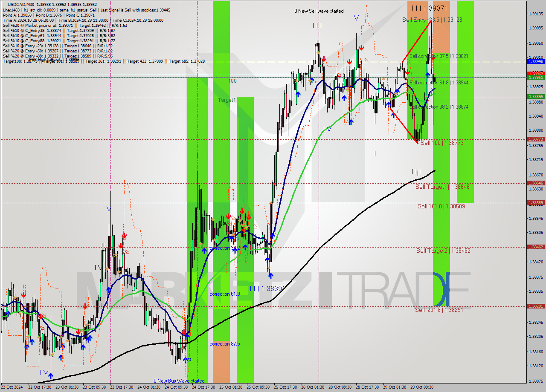Click the 1.38589 red price tag
546x392 pixels.
click(x=535, y=203)
